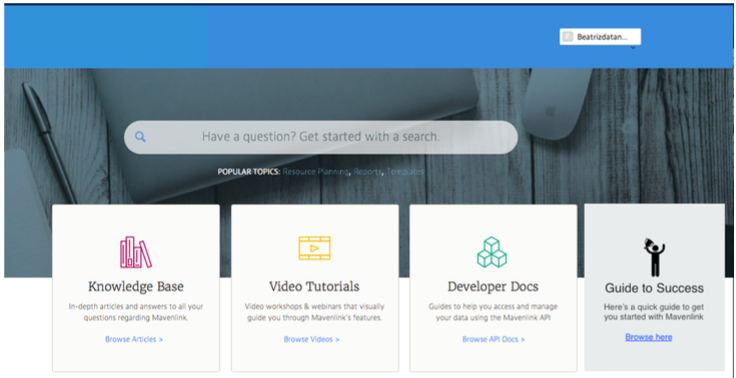Viewport: 736px width, 378px height.
Task: Click the 'Video workshops & webinars' description
Action: (x=314, y=312)
